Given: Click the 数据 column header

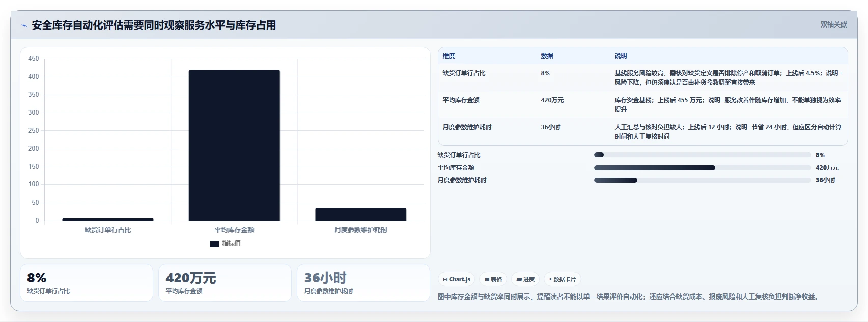Looking at the screenshot, I should point(547,56).
